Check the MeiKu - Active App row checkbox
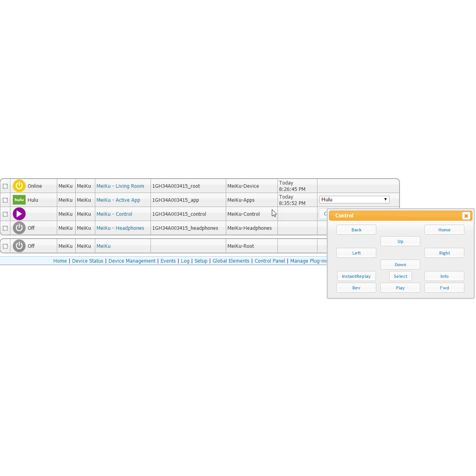Image resolution: width=476 pixels, height=476 pixels. point(5,200)
